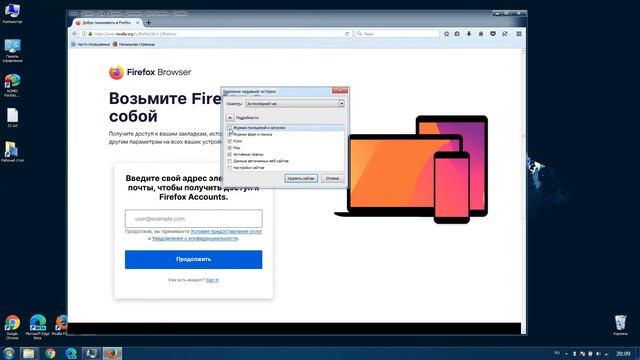
Task: Tick the 'Журнал посещений и загрузок' checkbox
Action: pos(230,128)
